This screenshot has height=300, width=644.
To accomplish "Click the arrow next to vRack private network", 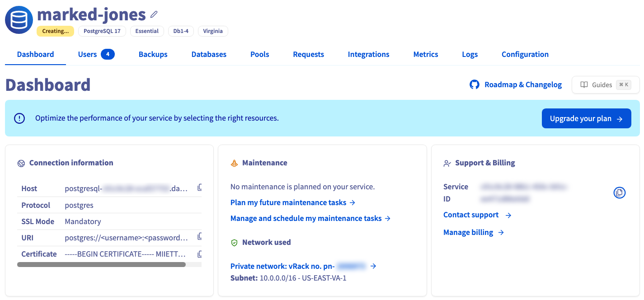I will pyautogui.click(x=373, y=266).
